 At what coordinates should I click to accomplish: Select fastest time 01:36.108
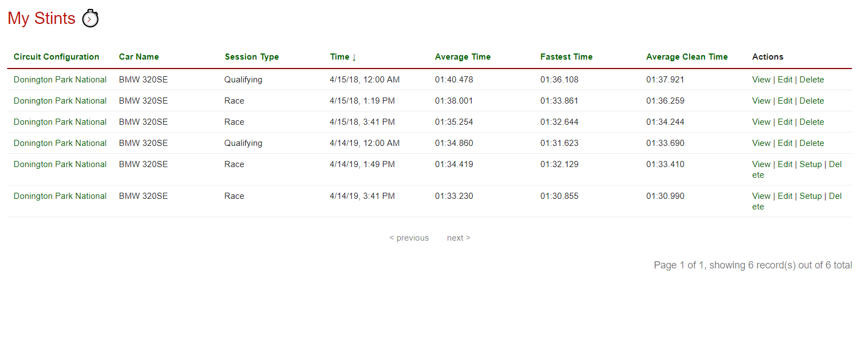pyautogui.click(x=559, y=80)
